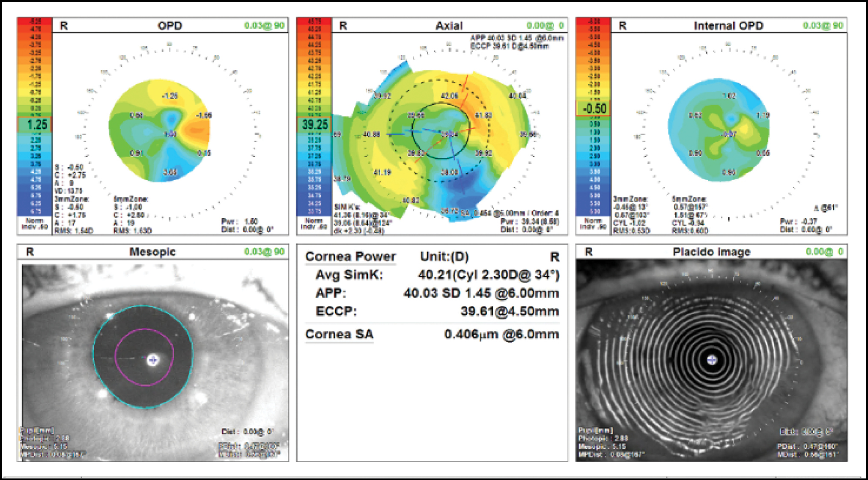This screenshot has height=480, width=868.
Task: Select the Internal OPD panel title
Action: coord(728,26)
